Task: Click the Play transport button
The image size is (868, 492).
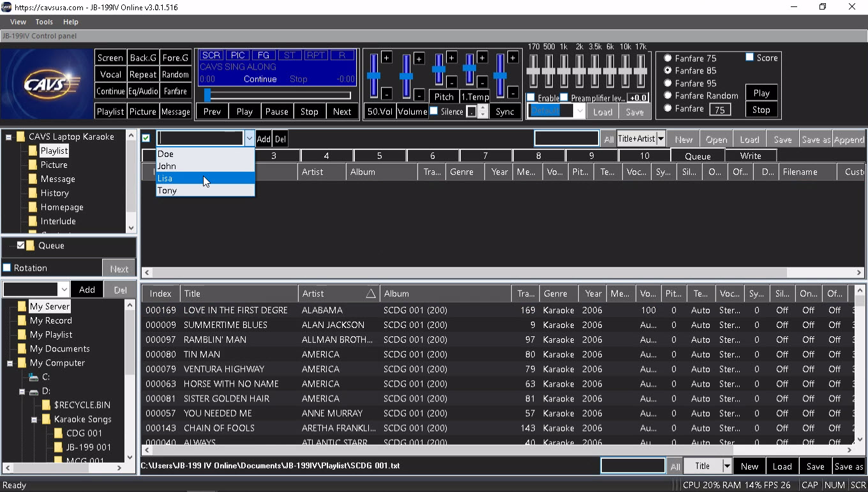Action: [x=244, y=112]
